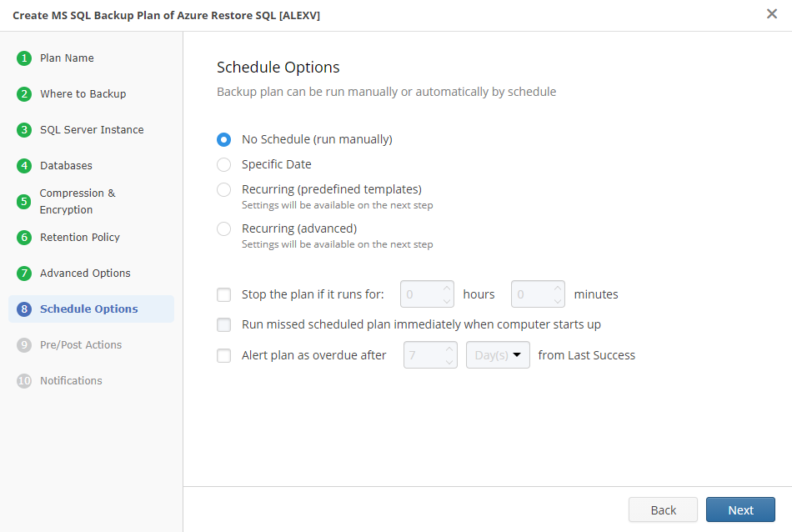
Task: Go to the Pre/Post Actions step
Action: point(23,344)
